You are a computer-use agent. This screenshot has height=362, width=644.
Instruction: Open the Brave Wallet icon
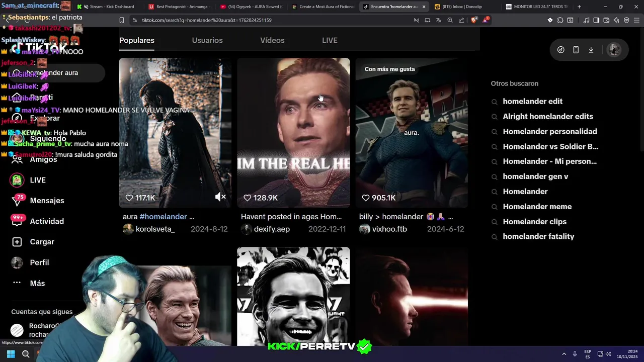pos(606,20)
